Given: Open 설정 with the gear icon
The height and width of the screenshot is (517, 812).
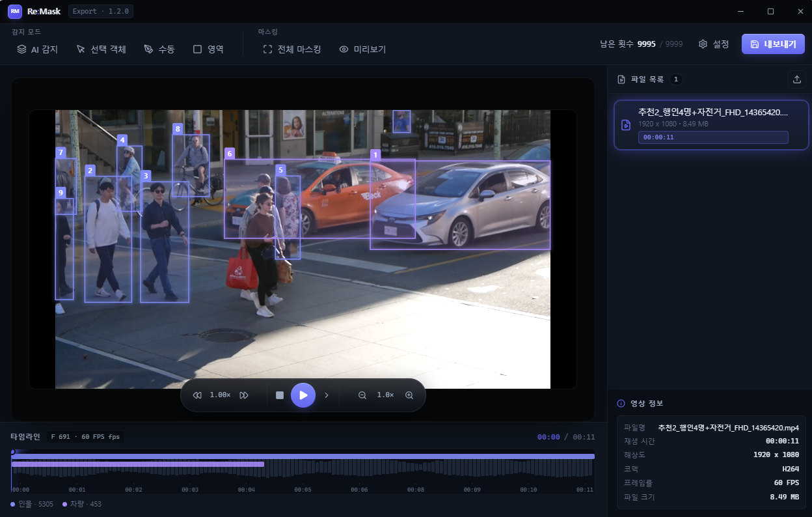Looking at the screenshot, I should (714, 44).
